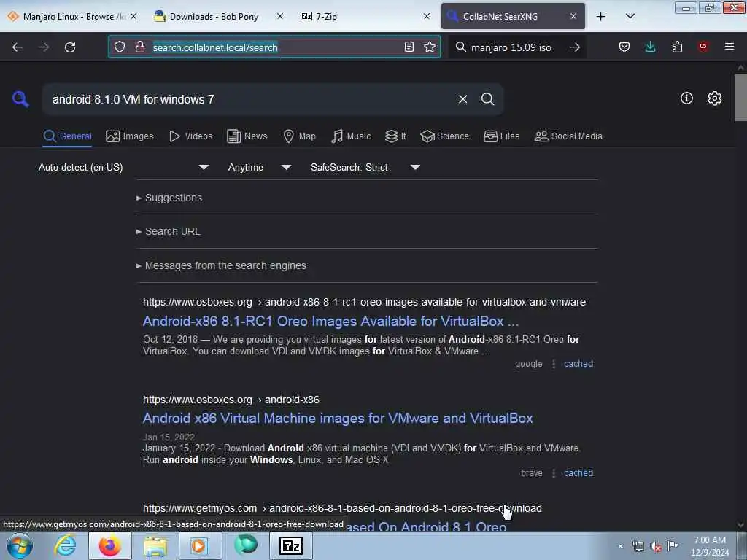Bookmark this page with the star
Image resolution: width=747 pixels, height=560 pixels.
(x=430, y=47)
